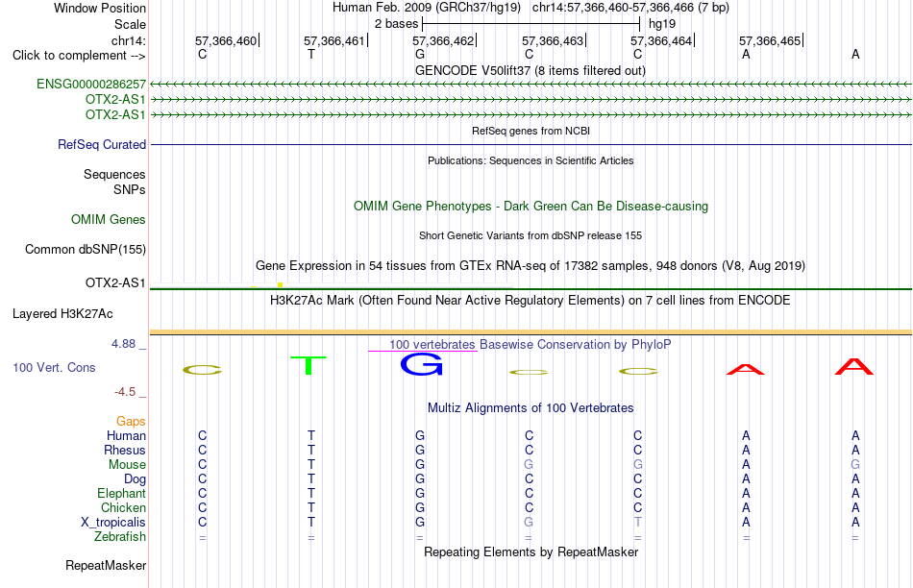Click the Gaps row label
This screenshot has width=913, height=588.
[x=131, y=421]
